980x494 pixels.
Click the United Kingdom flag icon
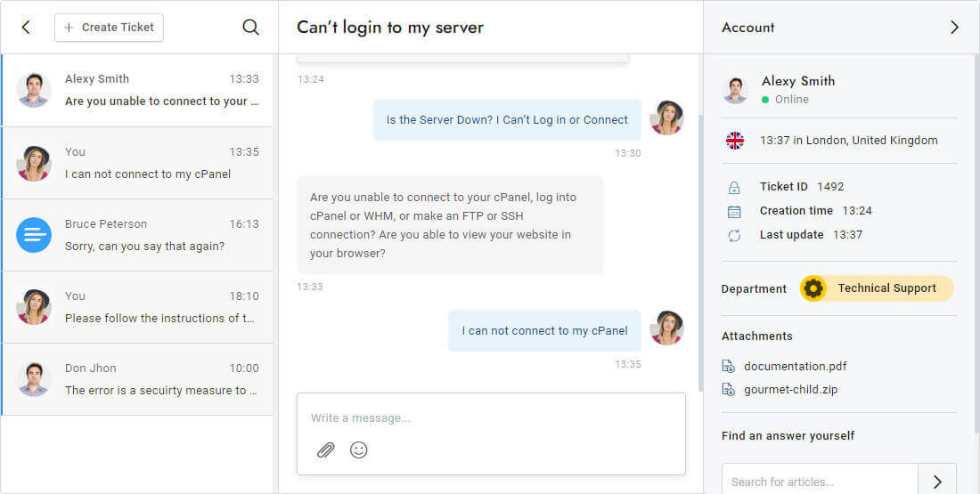pos(735,141)
